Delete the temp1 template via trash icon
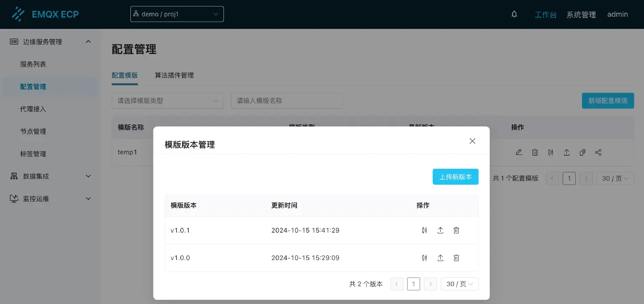The width and height of the screenshot is (644, 304). 535,152
